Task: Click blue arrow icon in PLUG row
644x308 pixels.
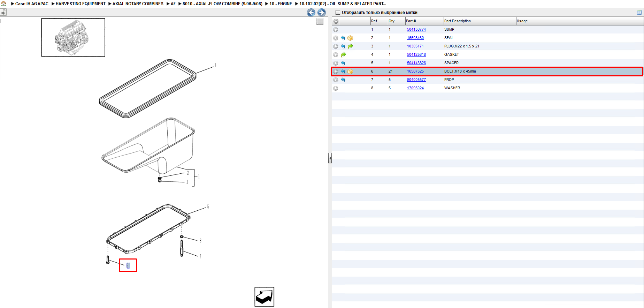Action: [x=343, y=46]
